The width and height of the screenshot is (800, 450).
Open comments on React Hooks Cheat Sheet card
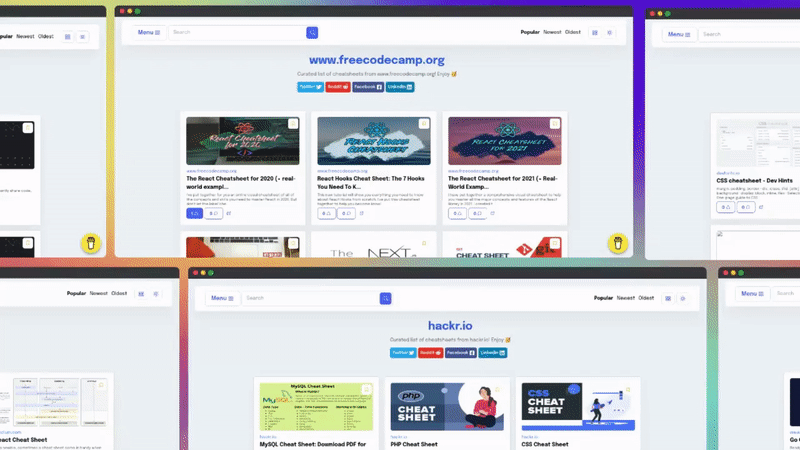346,213
